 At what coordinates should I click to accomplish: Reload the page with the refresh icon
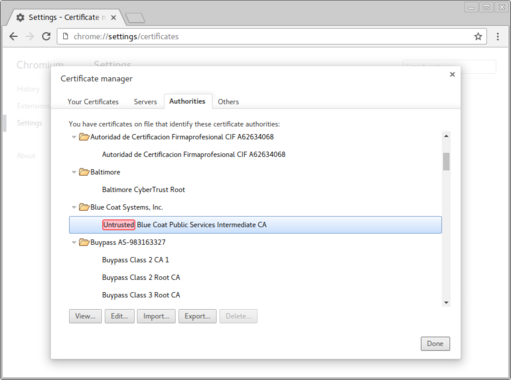point(46,36)
